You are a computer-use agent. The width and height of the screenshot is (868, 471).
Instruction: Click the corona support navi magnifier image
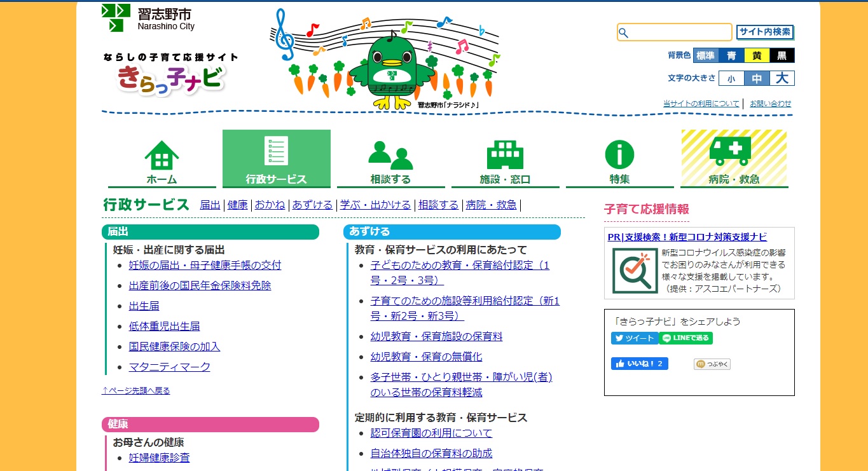pyautogui.click(x=634, y=270)
